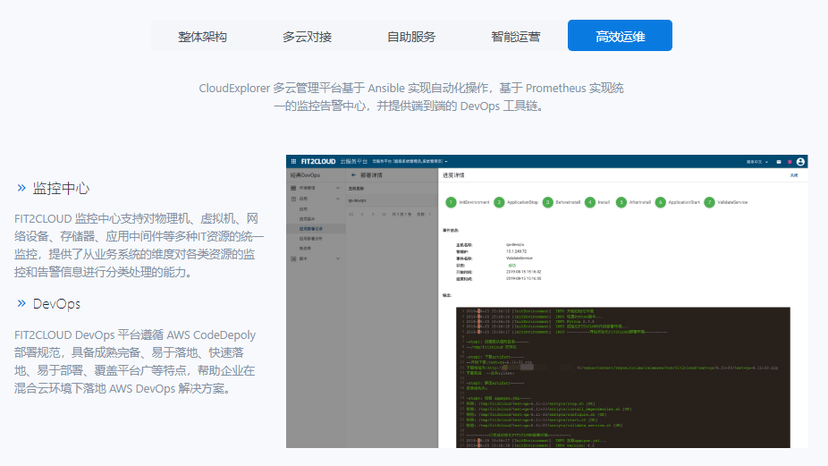This screenshot has width=828, height=466.
Task: Click the CloudExplorer description paragraph
Action: [x=411, y=97]
